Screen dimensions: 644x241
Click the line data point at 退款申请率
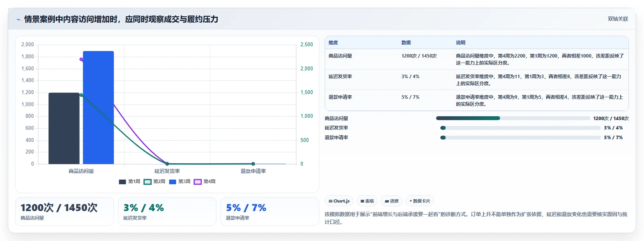point(253,164)
